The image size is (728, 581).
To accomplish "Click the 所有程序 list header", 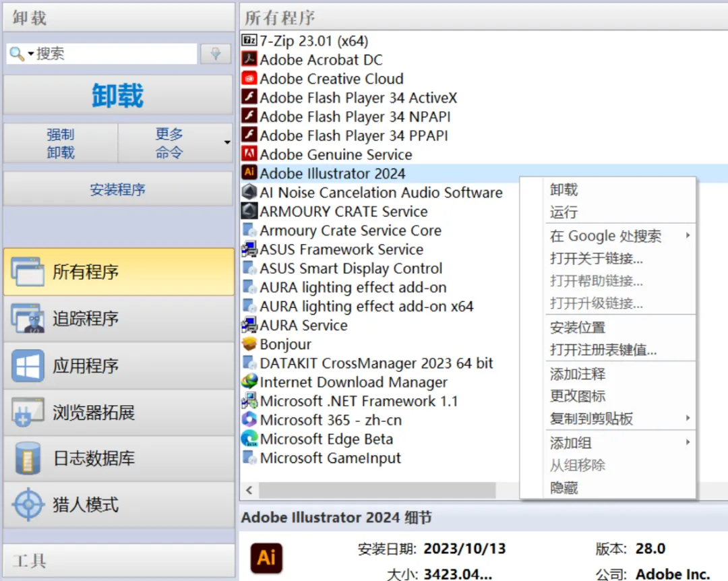I will coord(484,18).
